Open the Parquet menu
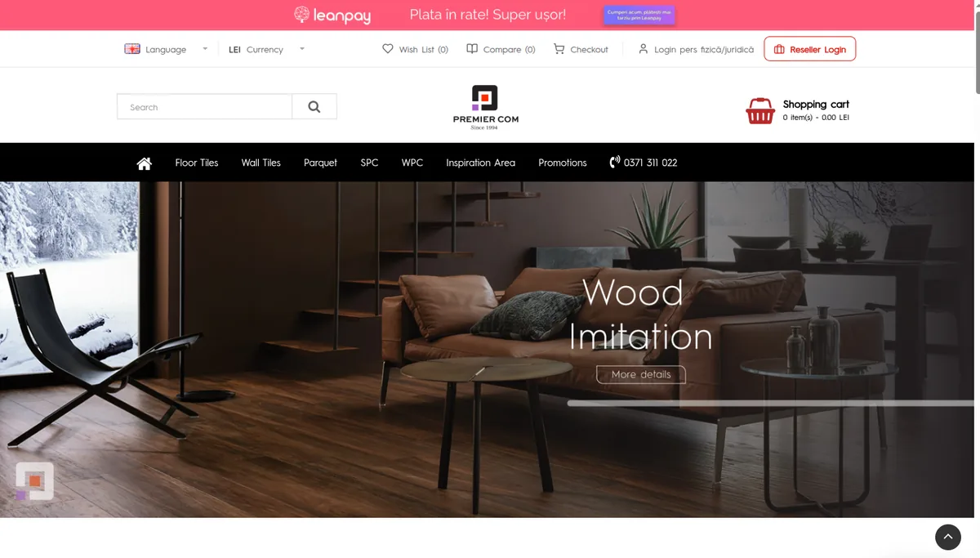The image size is (980, 558). click(x=320, y=163)
